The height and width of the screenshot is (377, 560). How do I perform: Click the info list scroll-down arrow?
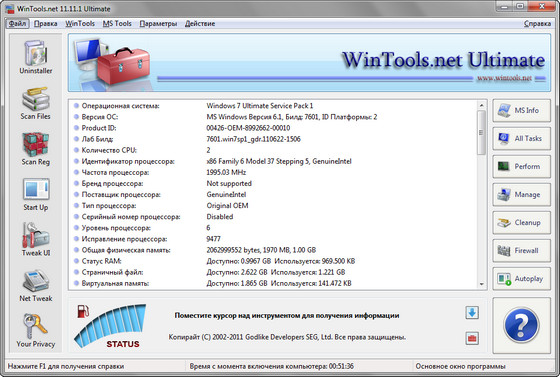(481, 284)
